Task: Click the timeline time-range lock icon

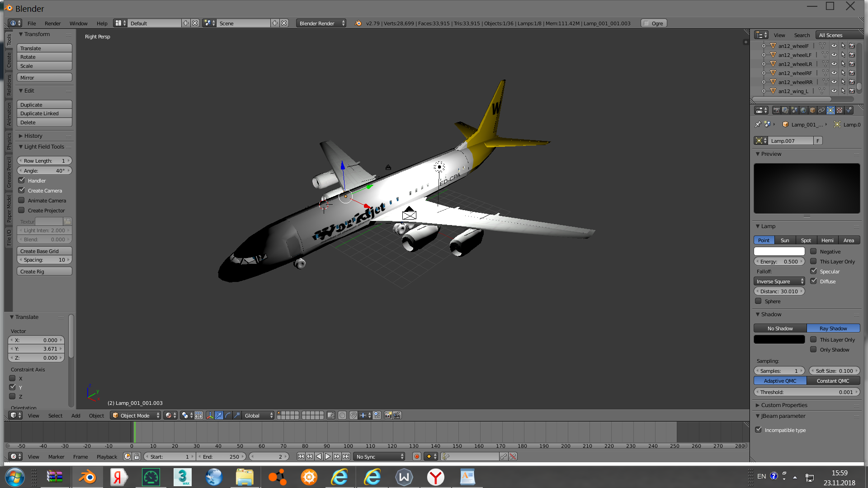Action: click(x=137, y=456)
